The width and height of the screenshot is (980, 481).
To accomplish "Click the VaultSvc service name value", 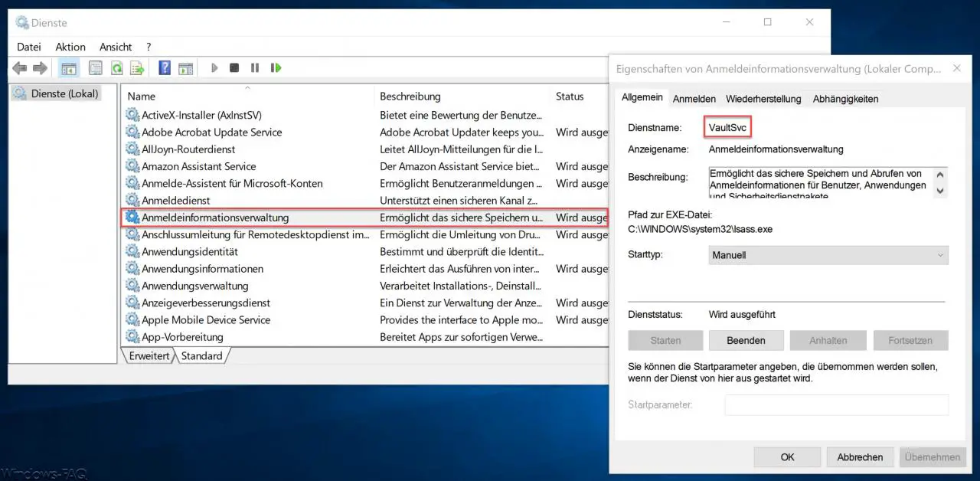I will click(x=727, y=127).
